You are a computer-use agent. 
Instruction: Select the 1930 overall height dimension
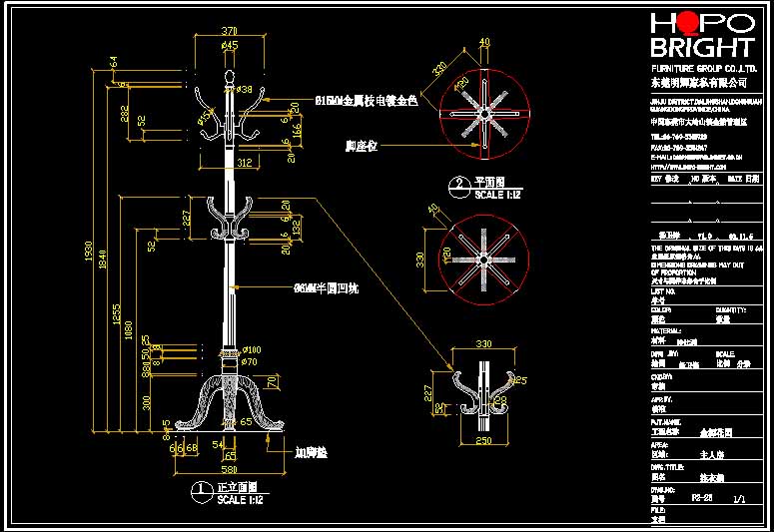tap(88, 251)
